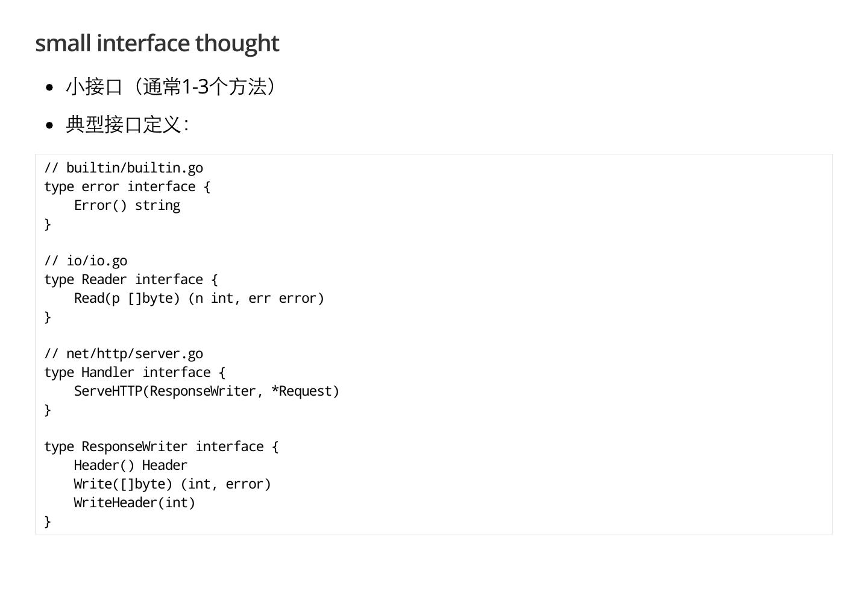Image resolution: width=868 pixels, height=614 pixels.
Task: Click the Read(p []byte) method line
Action: [199, 299]
